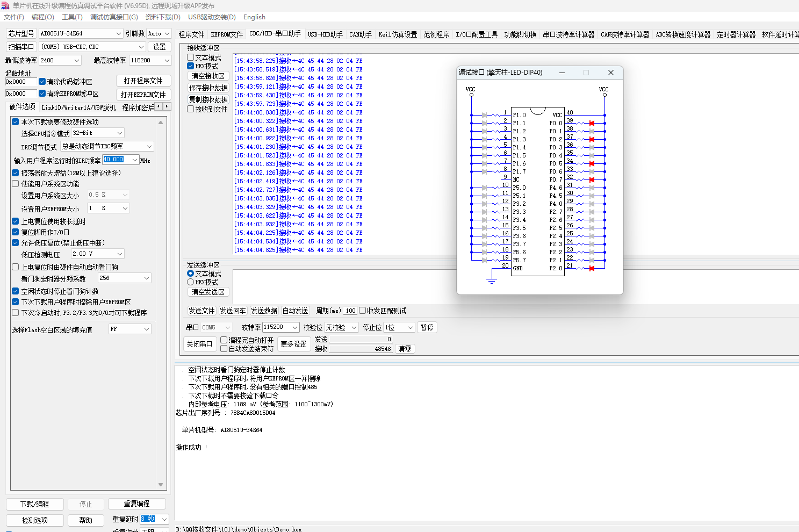Click the red LED on pin 39 P0.0
The image size is (799, 532).
point(592,123)
